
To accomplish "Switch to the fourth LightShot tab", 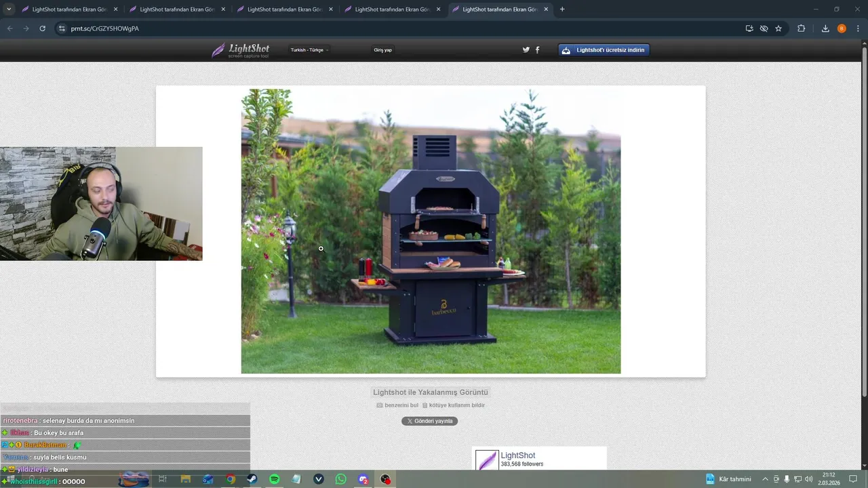I will pyautogui.click(x=392, y=9).
